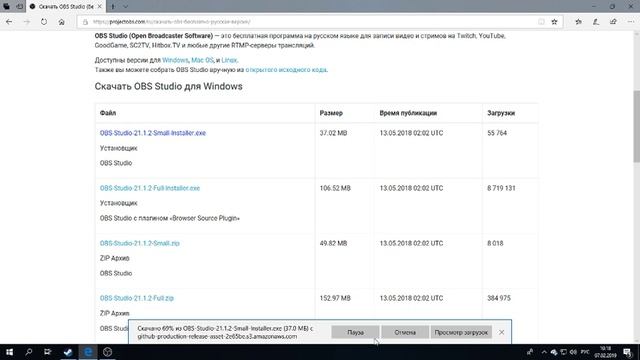Show the site security lock info
The width and height of the screenshot is (640, 360).
[85, 22]
